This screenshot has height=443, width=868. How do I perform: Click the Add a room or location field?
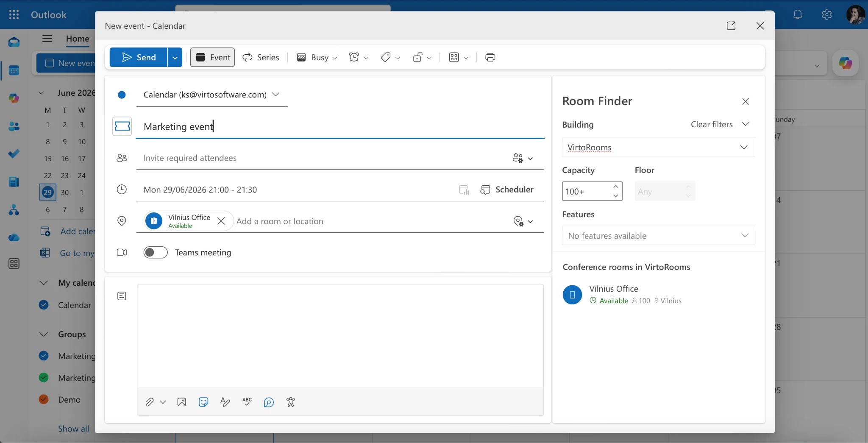[x=370, y=221]
